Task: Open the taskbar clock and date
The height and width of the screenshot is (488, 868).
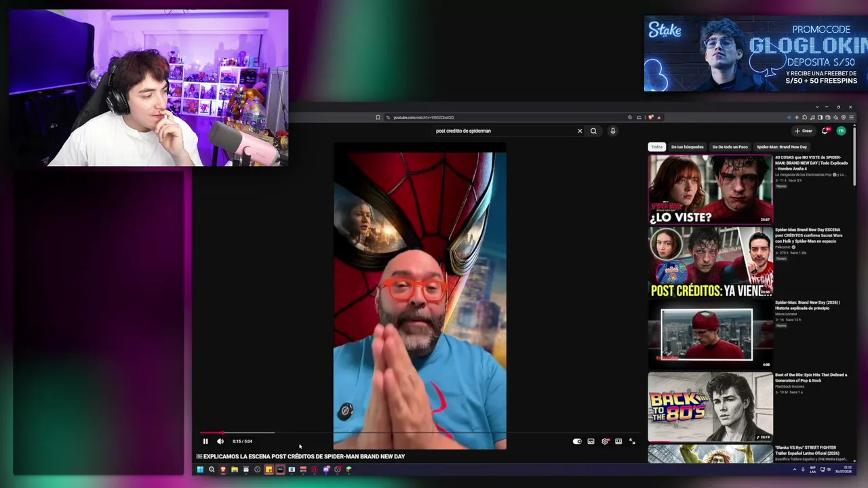Action: click(844, 469)
